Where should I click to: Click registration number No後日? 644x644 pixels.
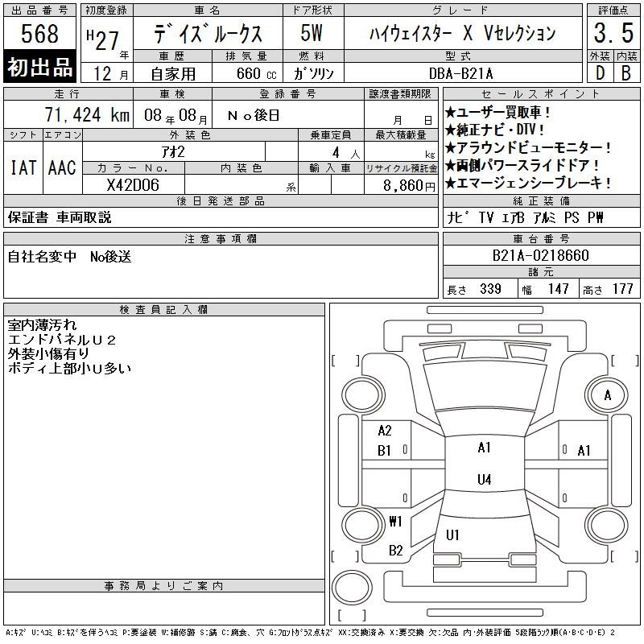[254, 115]
